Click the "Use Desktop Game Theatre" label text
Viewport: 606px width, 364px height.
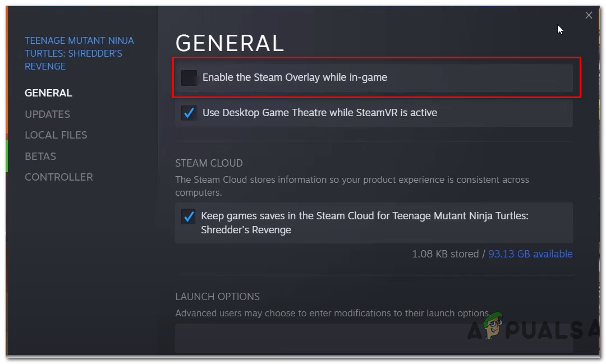click(x=319, y=113)
